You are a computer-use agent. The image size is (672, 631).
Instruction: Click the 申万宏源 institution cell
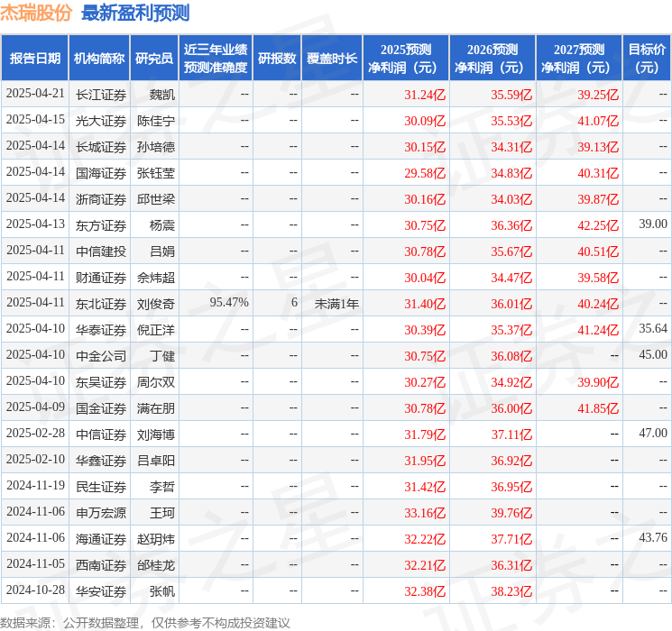pos(101,513)
